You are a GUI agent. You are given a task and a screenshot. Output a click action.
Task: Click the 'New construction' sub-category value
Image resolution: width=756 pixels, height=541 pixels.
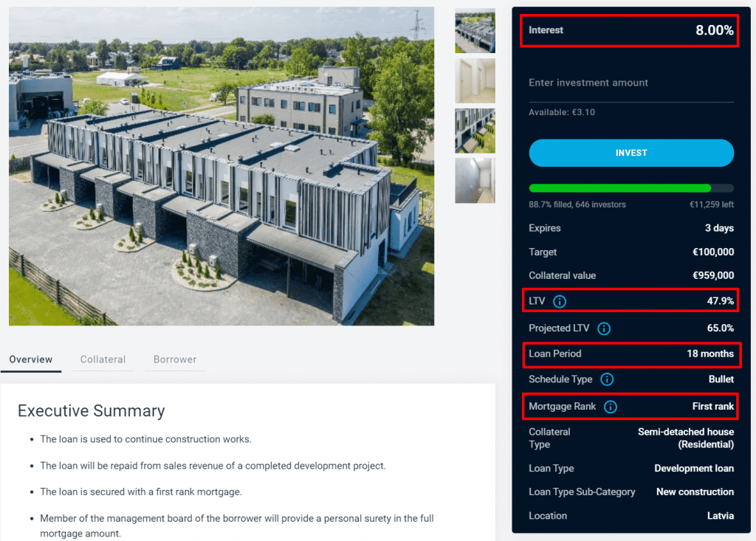(x=695, y=492)
